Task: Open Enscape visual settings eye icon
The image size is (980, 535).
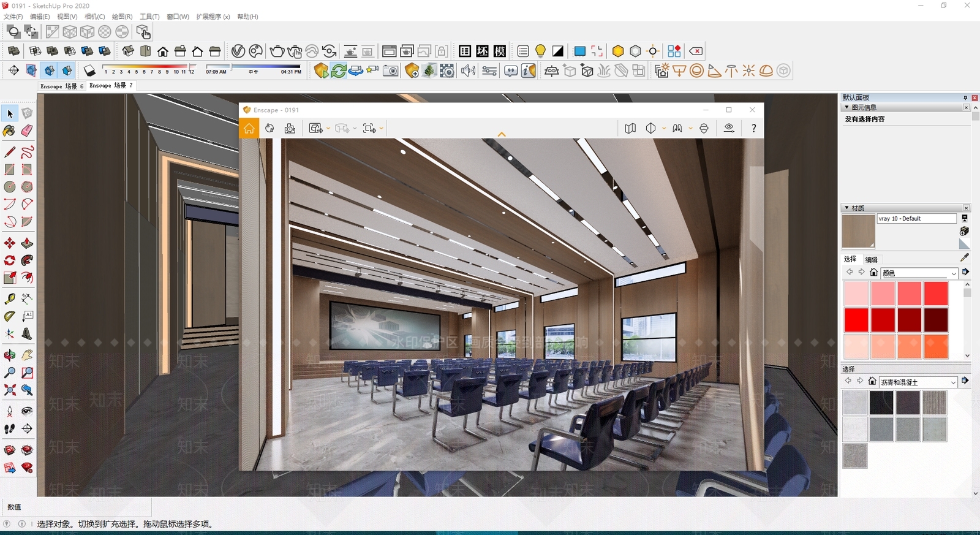Action: [729, 128]
